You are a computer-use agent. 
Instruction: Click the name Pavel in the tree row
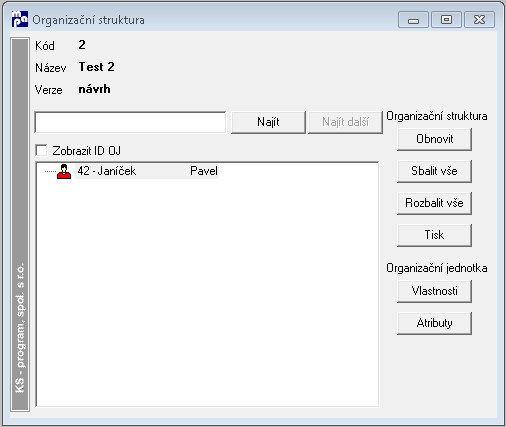pyautogui.click(x=204, y=171)
